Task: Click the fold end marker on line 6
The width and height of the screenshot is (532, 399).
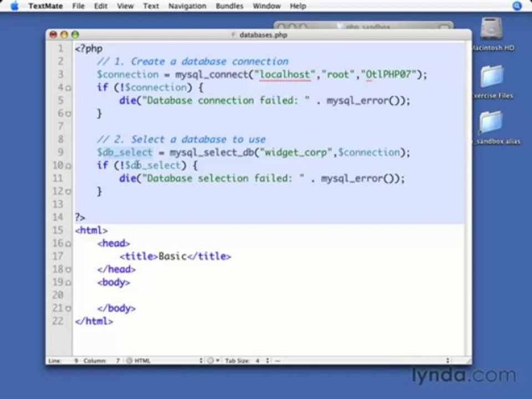Action: click(68, 114)
